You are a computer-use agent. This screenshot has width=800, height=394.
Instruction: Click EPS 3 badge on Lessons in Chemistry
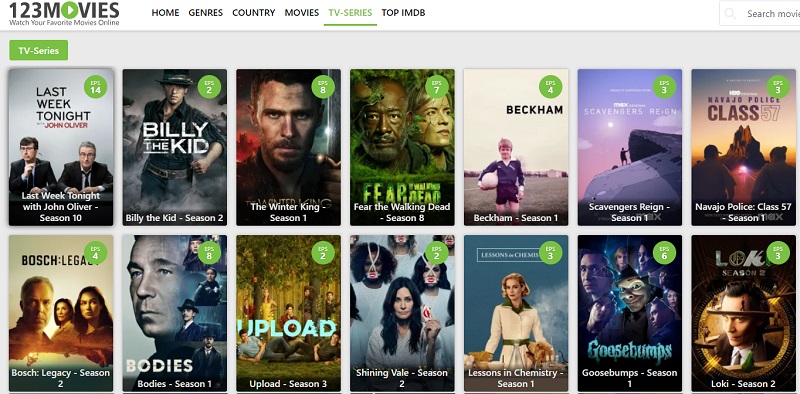(551, 253)
